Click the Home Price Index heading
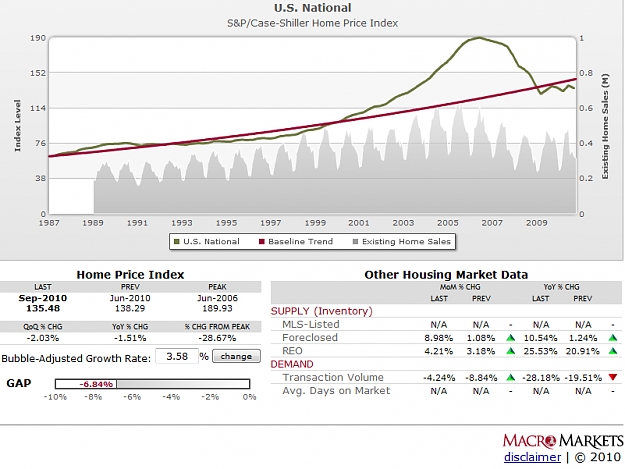This screenshot has height=469, width=625. 130,275
